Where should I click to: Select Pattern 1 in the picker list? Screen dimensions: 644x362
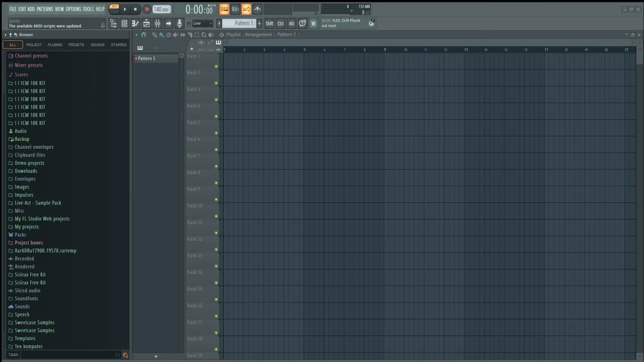point(156,58)
